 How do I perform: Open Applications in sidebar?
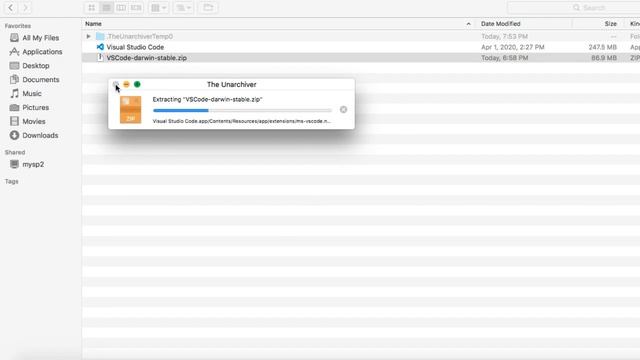[42, 52]
